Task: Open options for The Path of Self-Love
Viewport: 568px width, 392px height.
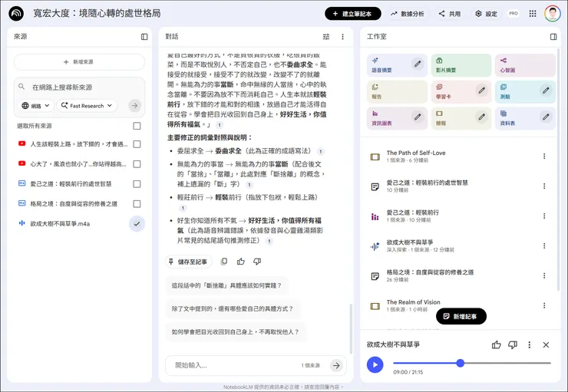Action: click(x=544, y=156)
